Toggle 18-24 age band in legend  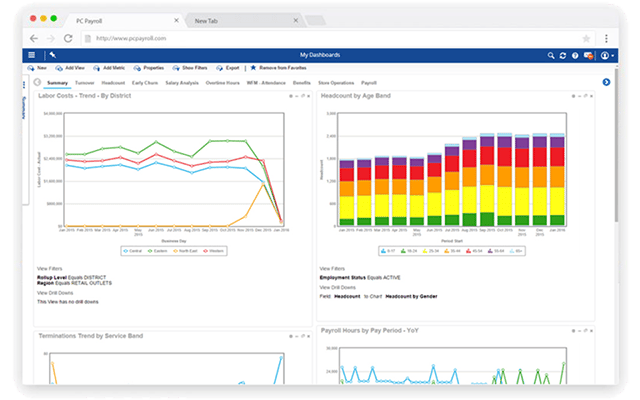click(x=409, y=251)
